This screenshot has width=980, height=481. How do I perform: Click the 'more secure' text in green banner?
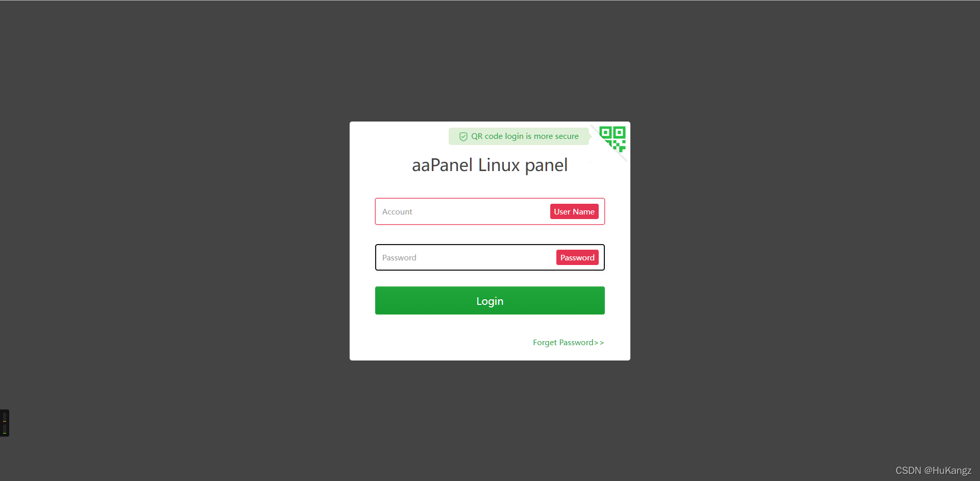click(x=556, y=136)
